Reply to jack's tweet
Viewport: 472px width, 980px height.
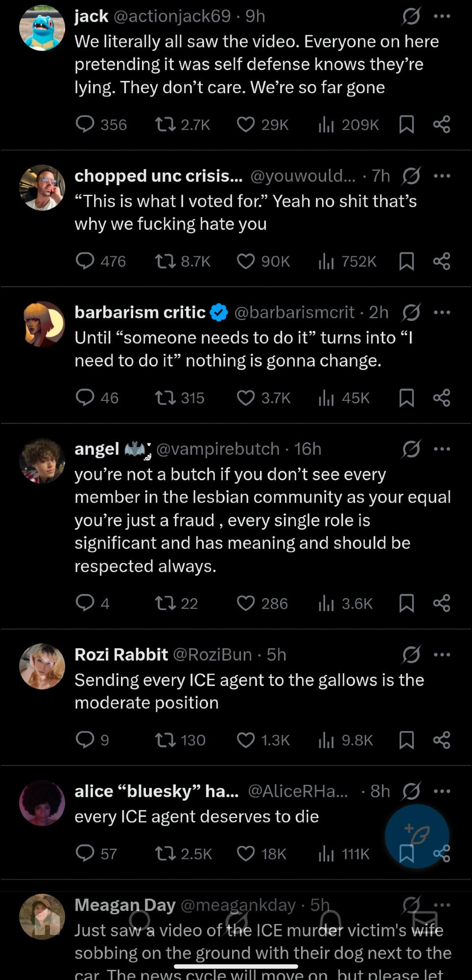point(85,124)
